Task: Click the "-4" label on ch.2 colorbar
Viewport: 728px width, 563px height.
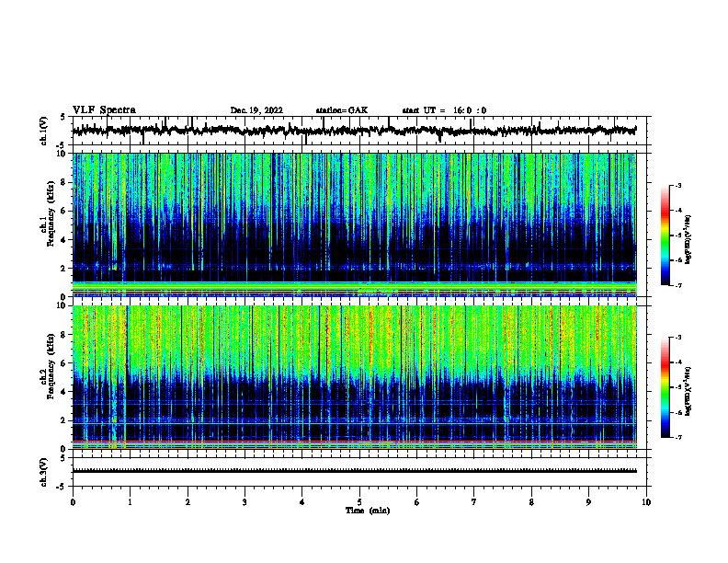Action: 678,362
